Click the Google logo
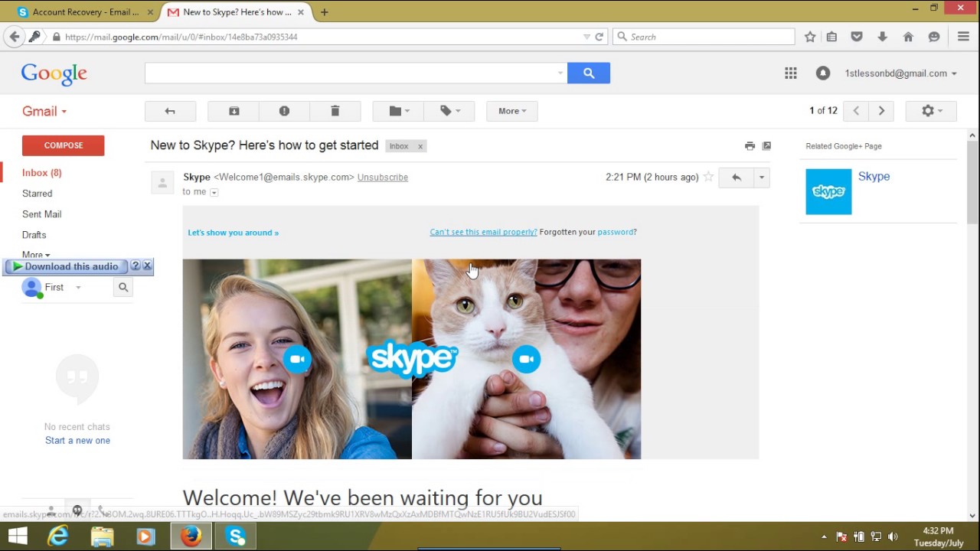 point(54,73)
